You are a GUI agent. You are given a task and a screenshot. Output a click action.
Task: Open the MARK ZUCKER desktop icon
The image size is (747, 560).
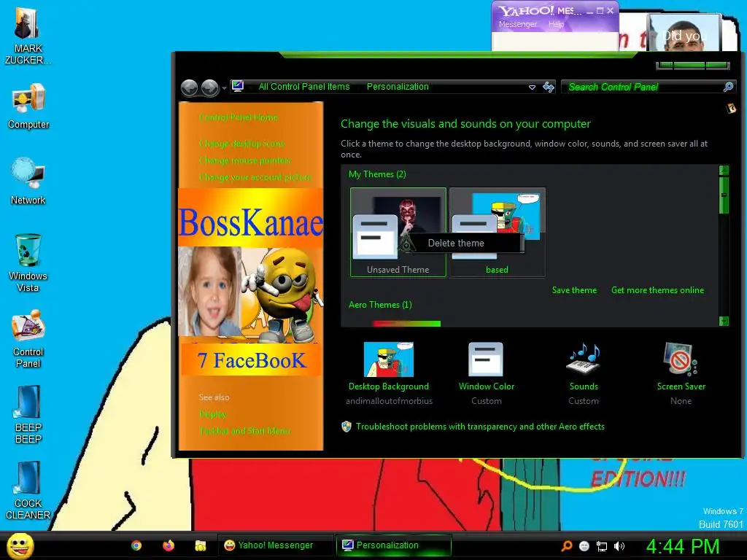(28, 36)
